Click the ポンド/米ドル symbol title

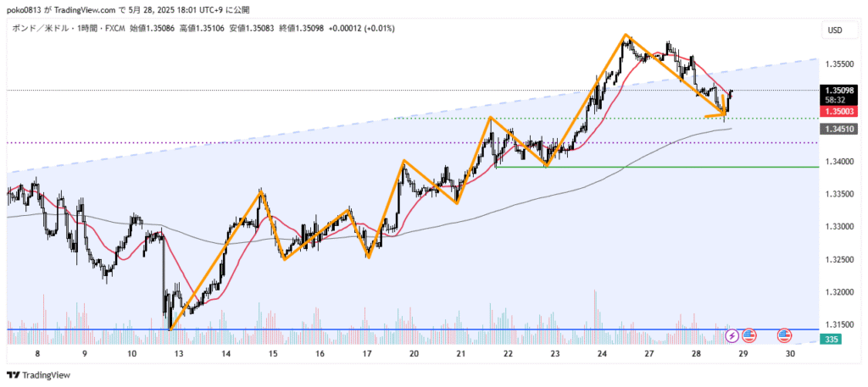click(x=41, y=28)
